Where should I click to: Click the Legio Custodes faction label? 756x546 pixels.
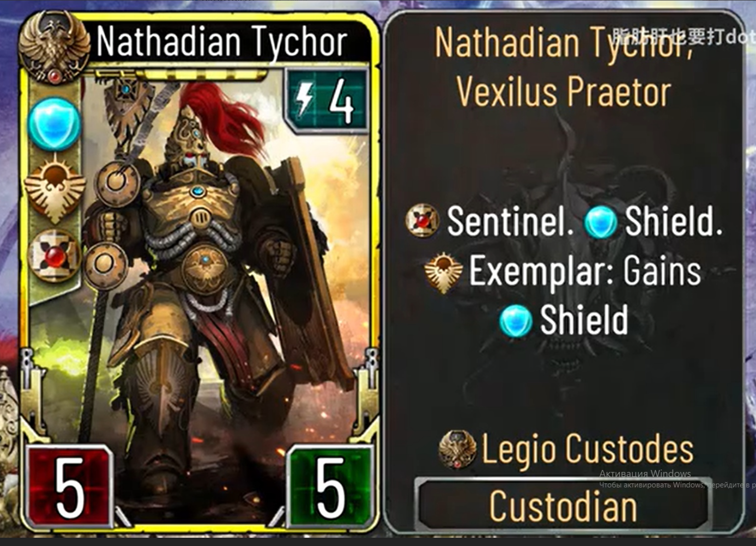[587, 449]
